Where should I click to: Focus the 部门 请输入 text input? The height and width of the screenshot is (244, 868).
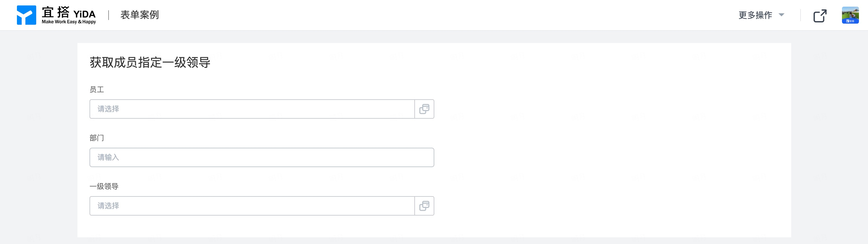[x=262, y=157]
